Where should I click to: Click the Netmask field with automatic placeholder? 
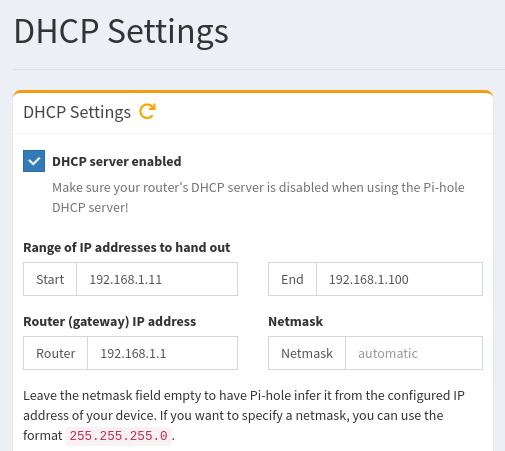[414, 353]
